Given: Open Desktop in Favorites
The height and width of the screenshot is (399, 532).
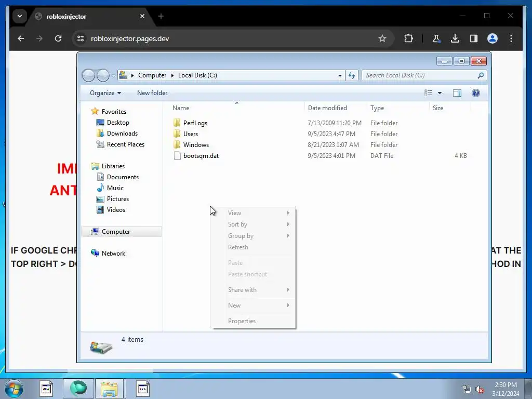Looking at the screenshot, I should [118, 123].
